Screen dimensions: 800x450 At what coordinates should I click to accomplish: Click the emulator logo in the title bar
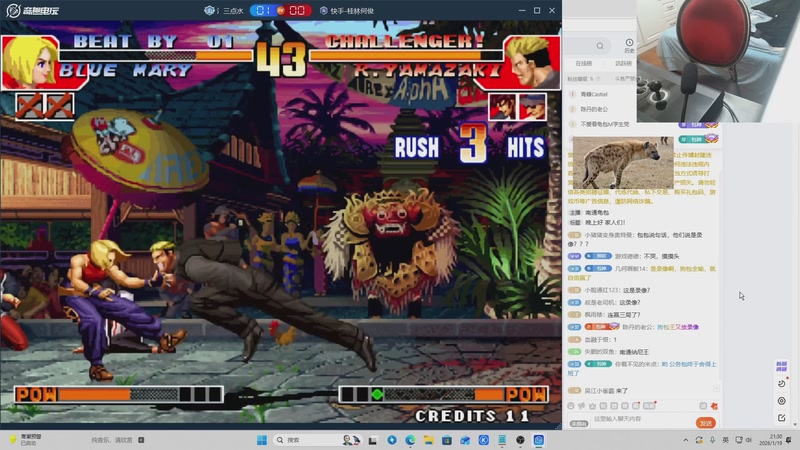pyautogui.click(x=33, y=10)
